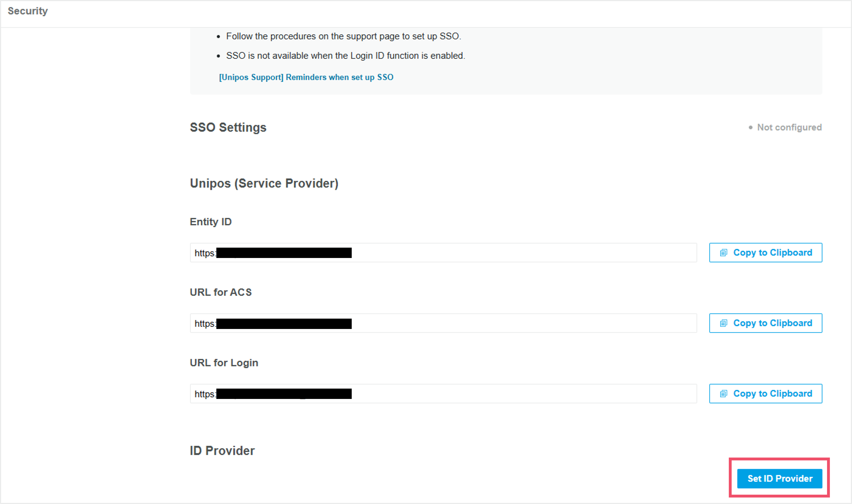Copy the URL for Login to the clipboard

click(x=766, y=394)
